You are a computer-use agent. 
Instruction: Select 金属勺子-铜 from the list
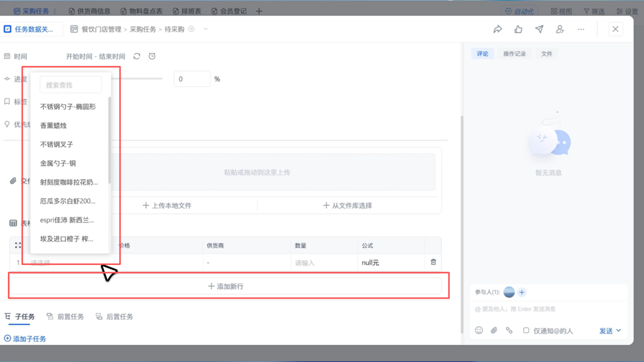pyautogui.click(x=58, y=163)
